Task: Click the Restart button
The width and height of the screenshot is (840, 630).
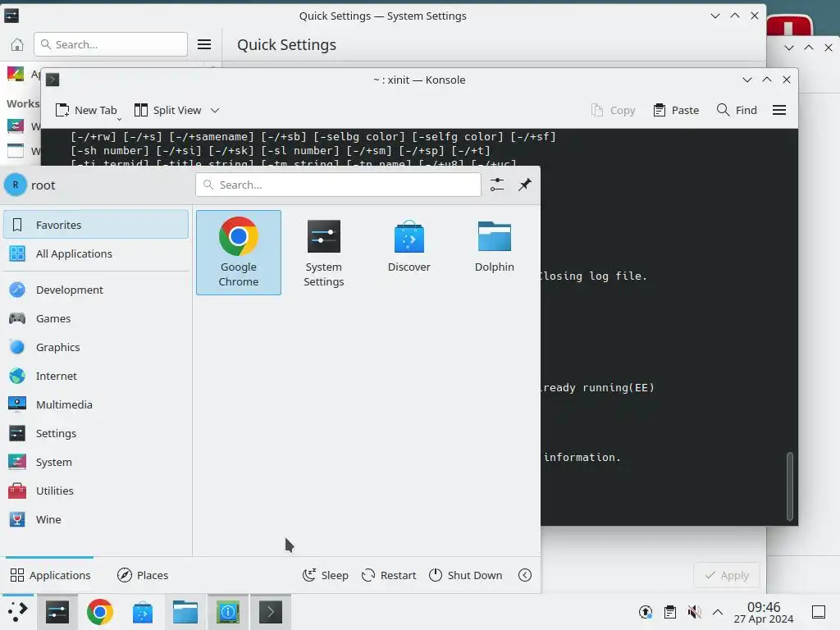Action: click(389, 575)
